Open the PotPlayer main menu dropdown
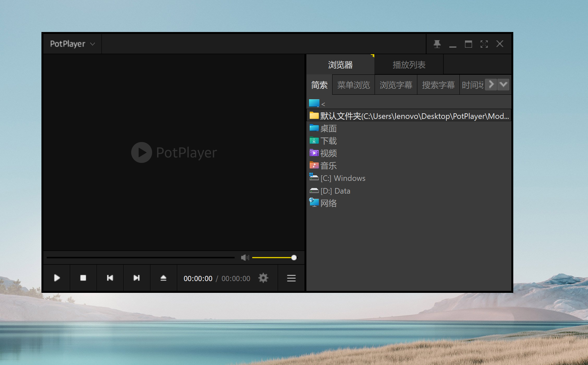The height and width of the screenshot is (365, 588). point(72,44)
